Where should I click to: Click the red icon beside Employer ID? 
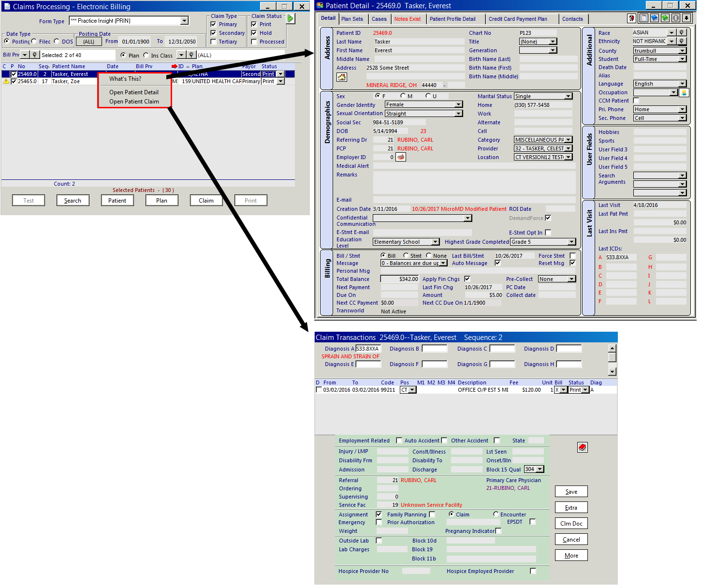click(401, 157)
